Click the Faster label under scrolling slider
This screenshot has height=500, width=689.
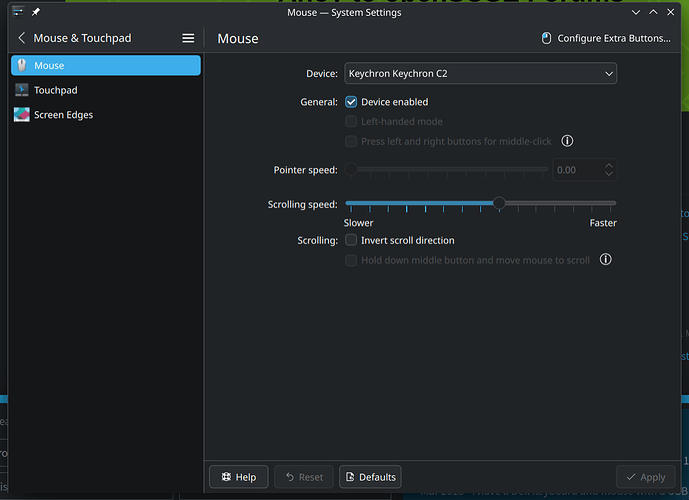603,223
